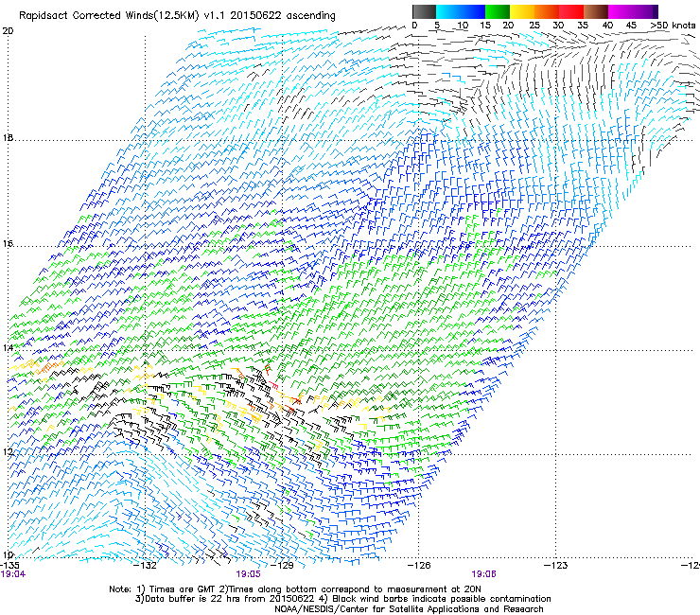
Task: Click the longitude label '-123'
Action: click(555, 565)
